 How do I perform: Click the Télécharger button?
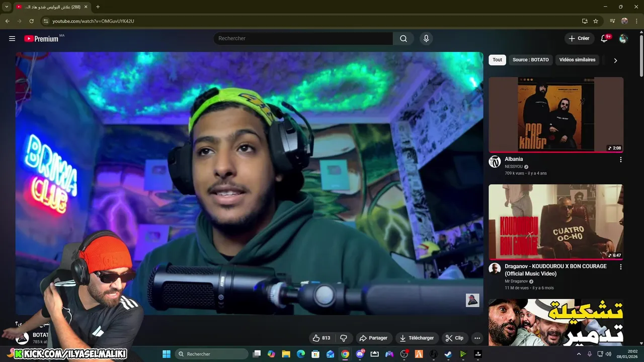[417, 338]
